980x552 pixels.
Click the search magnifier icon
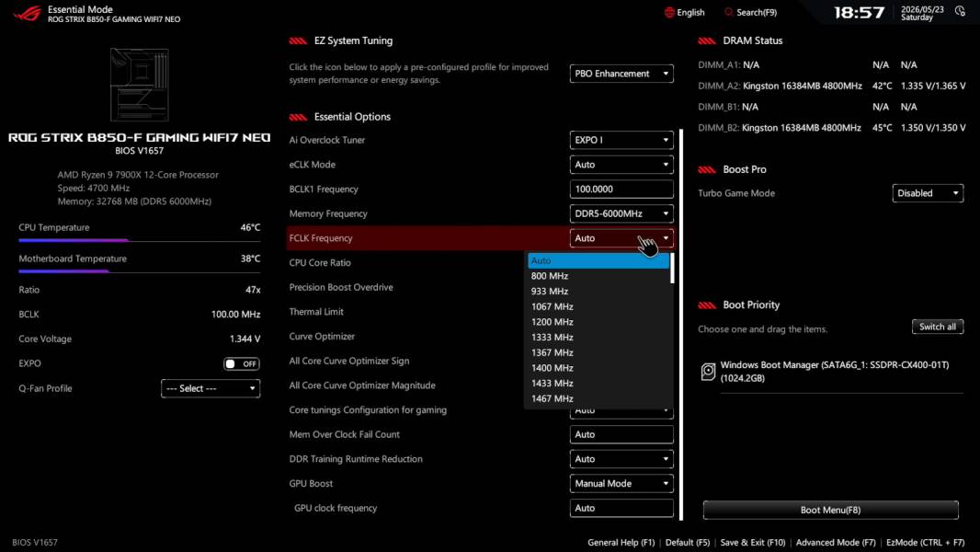point(728,13)
